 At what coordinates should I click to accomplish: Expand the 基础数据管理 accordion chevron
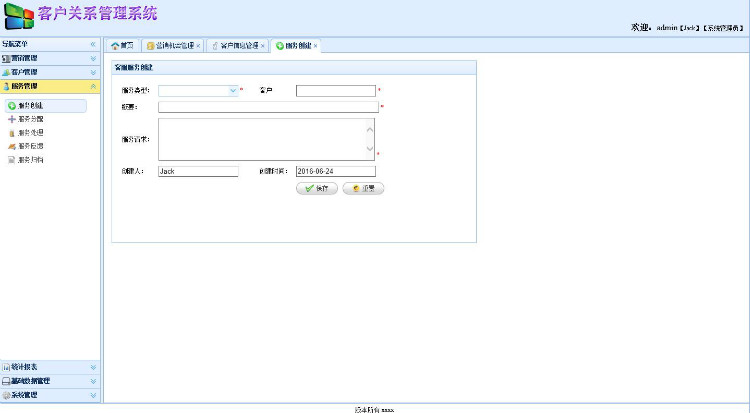pyautogui.click(x=93, y=381)
